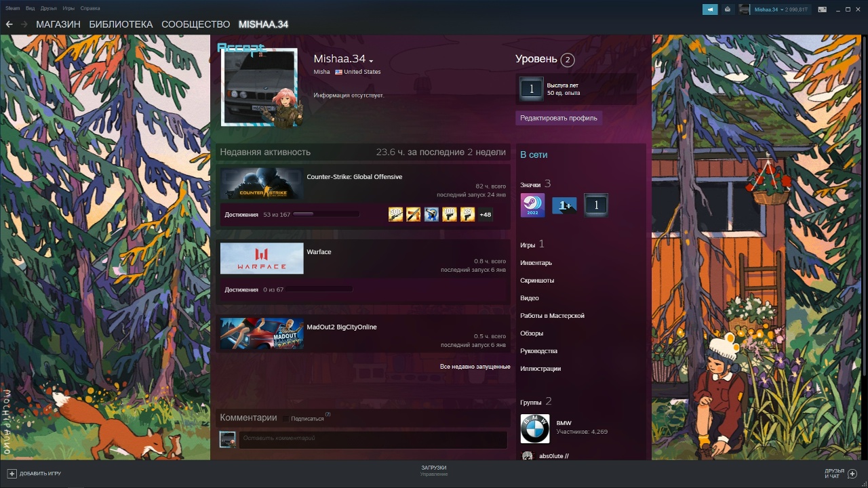Image resolution: width=868 pixels, height=488 pixels.
Task: Open the Все недавно запущенные link
Action: [475, 367]
